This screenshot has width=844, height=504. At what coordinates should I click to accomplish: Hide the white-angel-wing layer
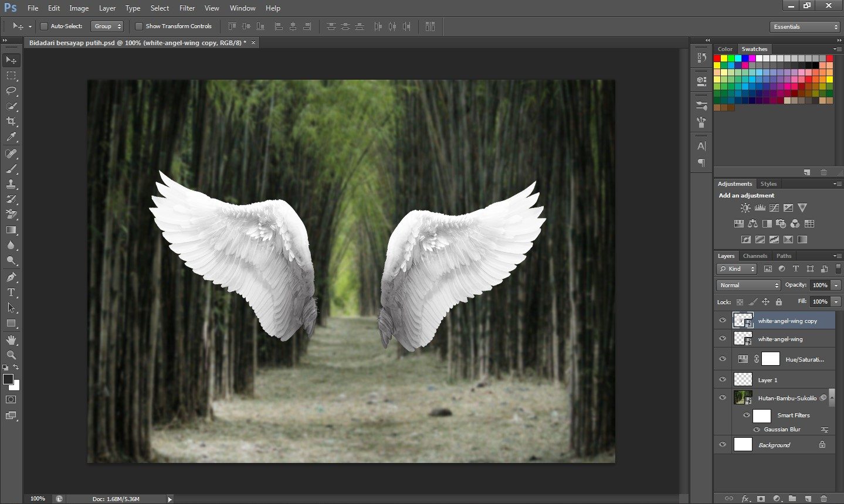click(723, 339)
